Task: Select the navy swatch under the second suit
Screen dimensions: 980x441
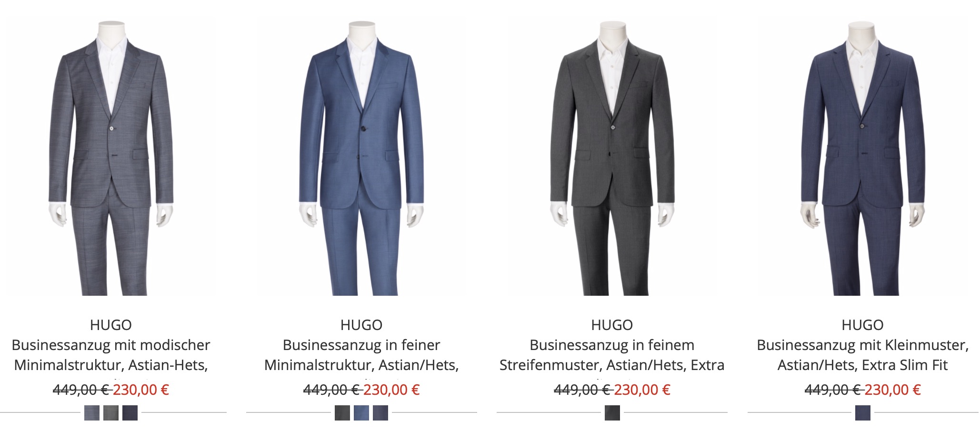Action: pos(380,413)
